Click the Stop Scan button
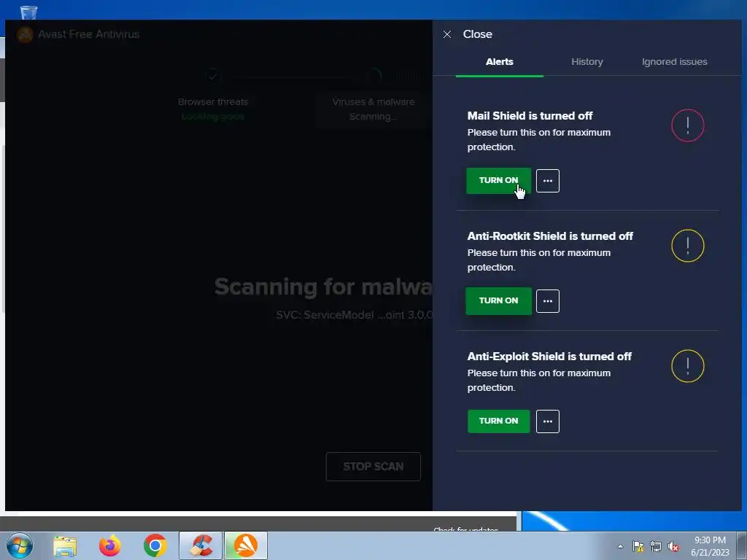 click(373, 467)
